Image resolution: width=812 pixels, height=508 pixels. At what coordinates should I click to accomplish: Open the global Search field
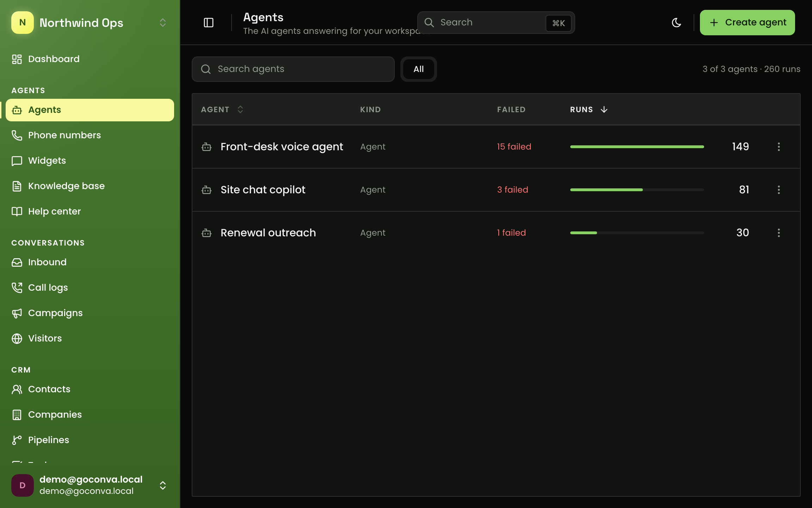point(496,23)
